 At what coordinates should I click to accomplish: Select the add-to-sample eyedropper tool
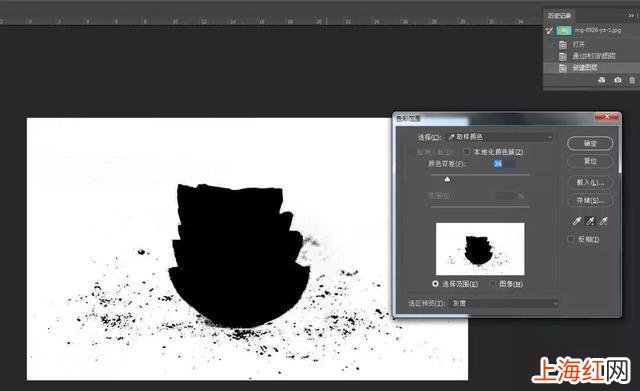coord(590,221)
